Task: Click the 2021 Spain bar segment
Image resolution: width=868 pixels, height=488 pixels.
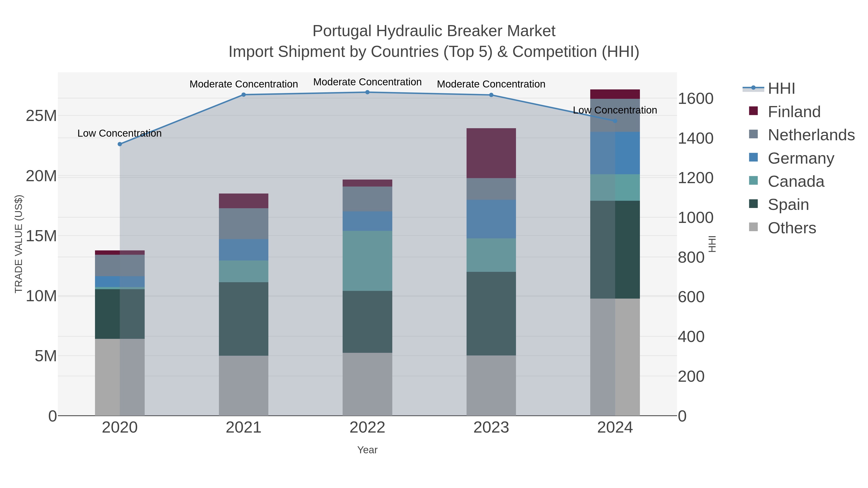Action: pyautogui.click(x=244, y=319)
